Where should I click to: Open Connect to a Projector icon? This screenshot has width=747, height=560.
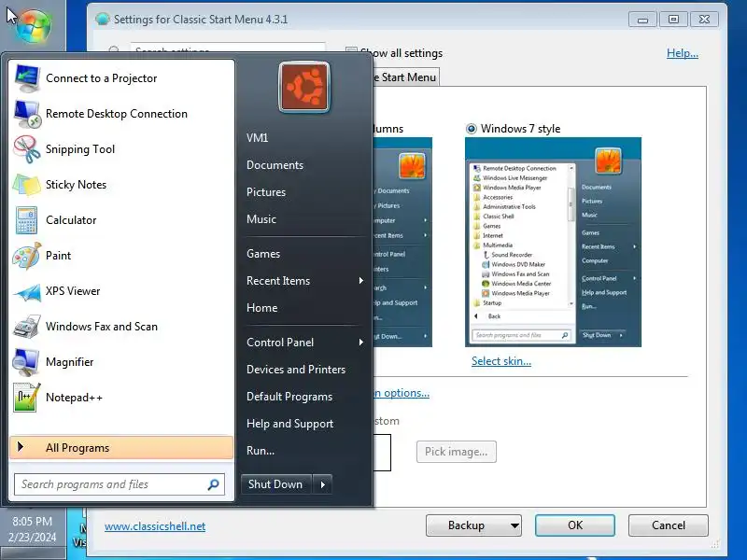27,78
